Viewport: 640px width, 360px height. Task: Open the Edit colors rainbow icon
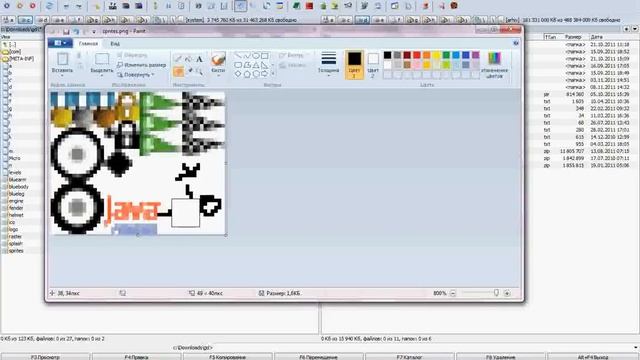pyautogui.click(x=494, y=59)
